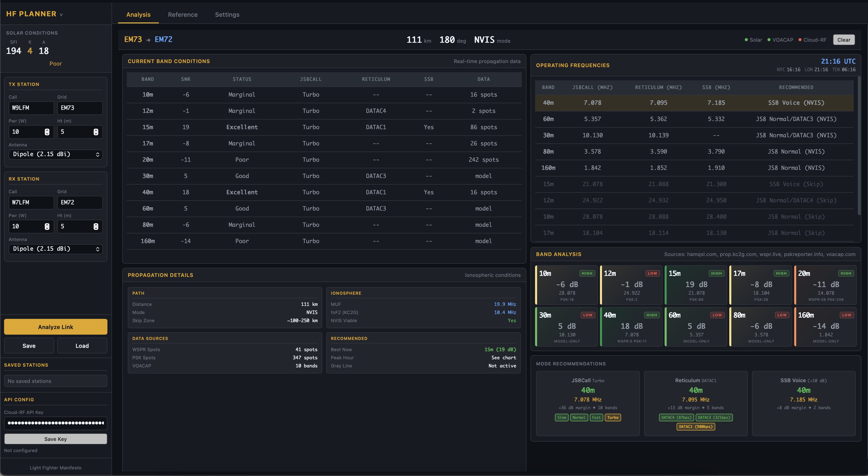Open the Settings tab

click(x=227, y=14)
